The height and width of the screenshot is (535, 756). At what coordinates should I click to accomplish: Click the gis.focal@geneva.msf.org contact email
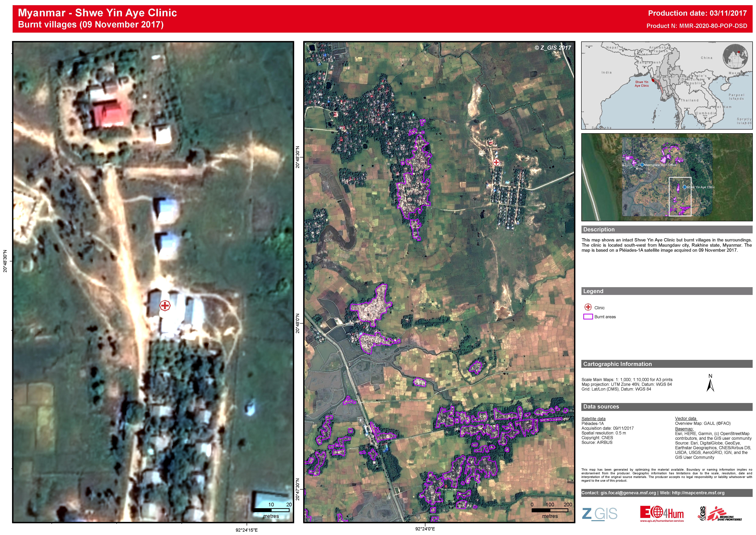[628, 493]
